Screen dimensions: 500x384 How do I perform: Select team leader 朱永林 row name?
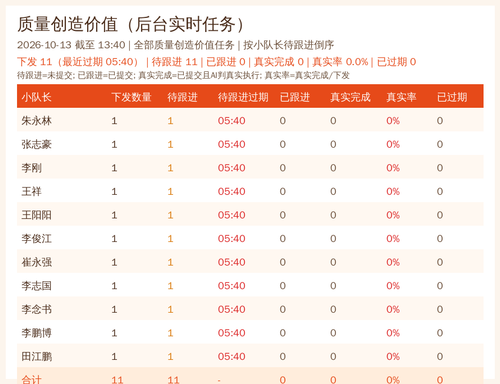click(x=36, y=121)
